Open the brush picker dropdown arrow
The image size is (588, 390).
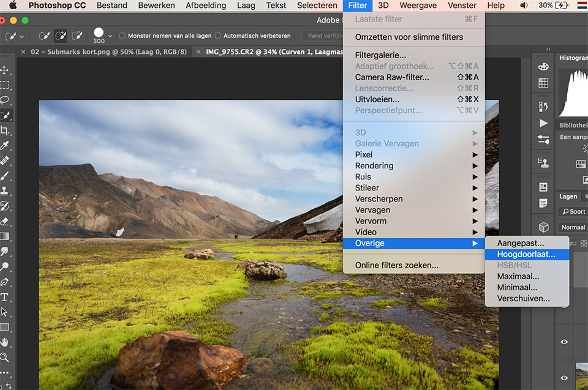coord(110,36)
